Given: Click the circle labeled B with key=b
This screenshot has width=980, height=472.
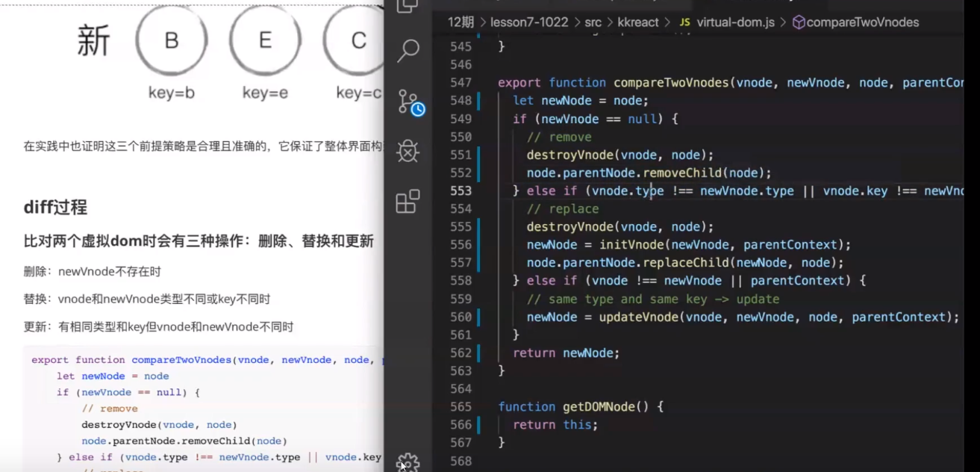Looking at the screenshot, I should pos(171,40).
